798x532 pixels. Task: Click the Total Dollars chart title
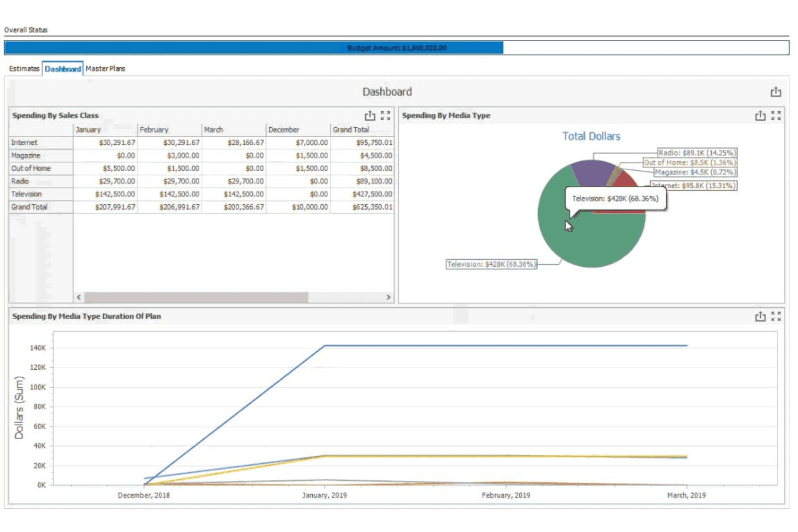click(591, 136)
